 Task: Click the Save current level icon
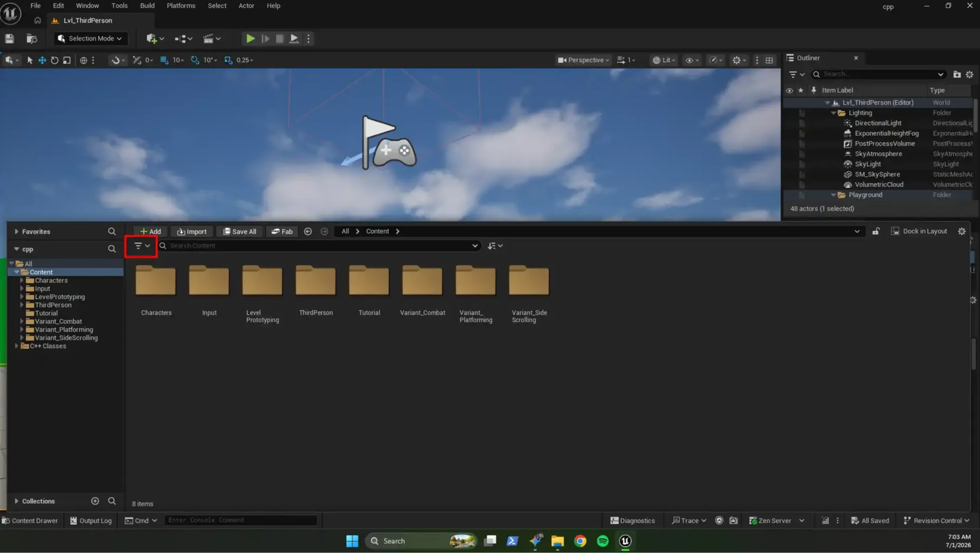[x=9, y=38]
